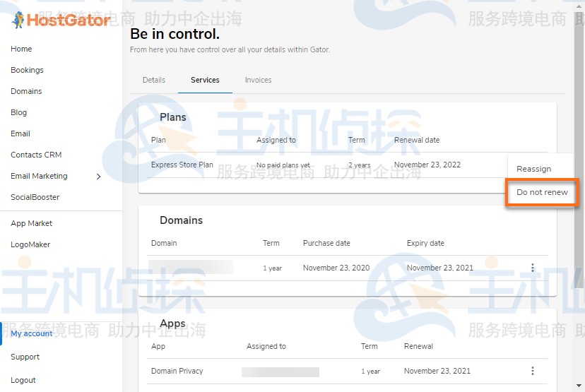The height and width of the screenshot is (392, 585).
Task: Click the 'No paid plans yet' cell
Action: coord(283,165)
